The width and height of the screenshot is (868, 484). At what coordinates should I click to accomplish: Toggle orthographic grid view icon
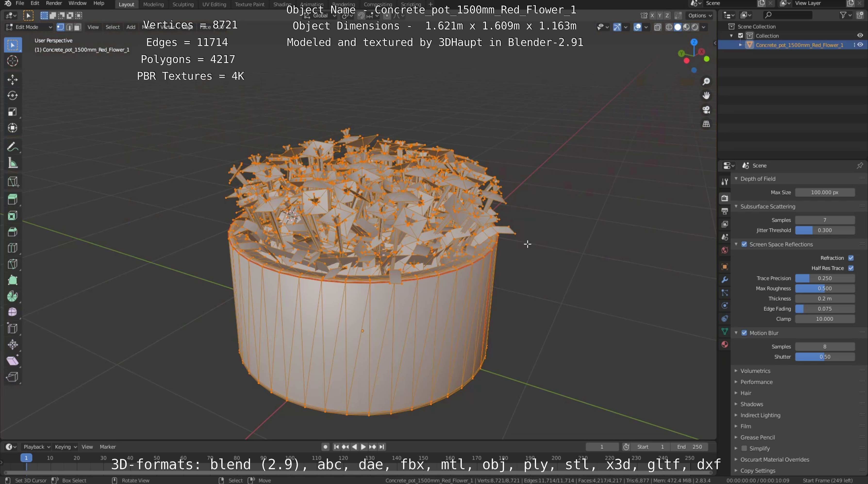[x=706, y=124]
